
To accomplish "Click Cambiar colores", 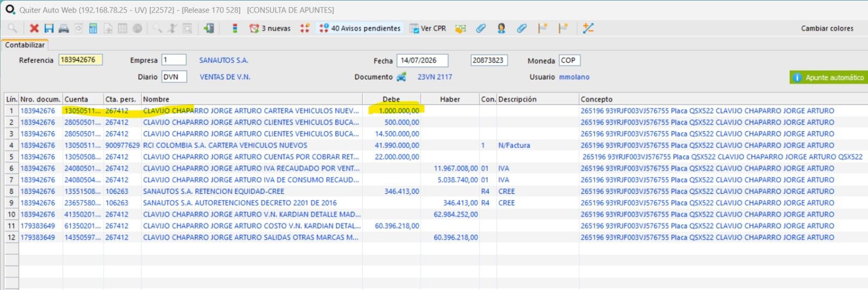I will click(827, 28).
